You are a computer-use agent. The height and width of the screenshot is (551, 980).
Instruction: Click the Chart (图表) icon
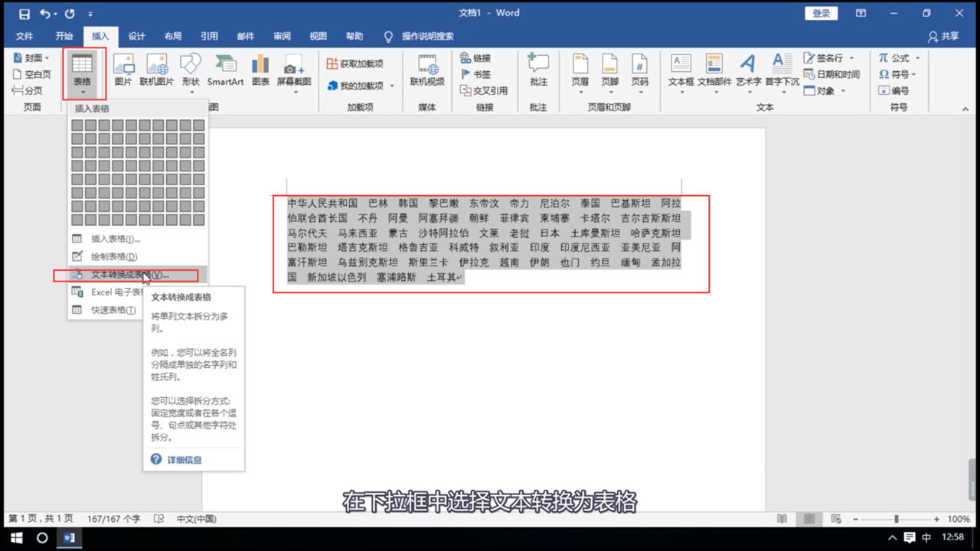coord(260,70)
